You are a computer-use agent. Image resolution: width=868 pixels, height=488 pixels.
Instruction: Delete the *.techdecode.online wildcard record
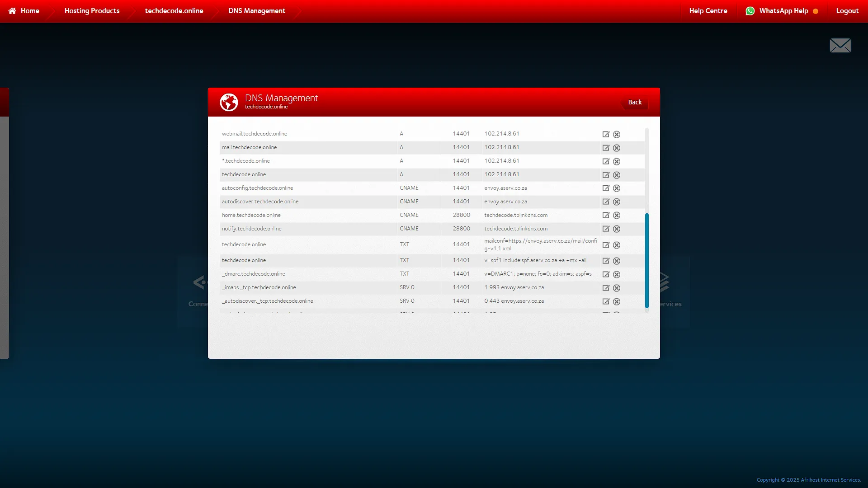[x=617, y=161]
